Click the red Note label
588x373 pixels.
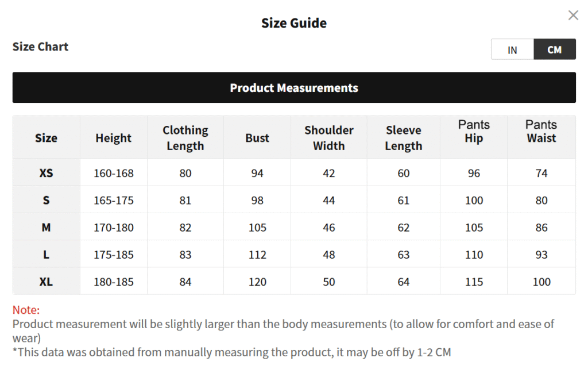[x=26, y=310]
